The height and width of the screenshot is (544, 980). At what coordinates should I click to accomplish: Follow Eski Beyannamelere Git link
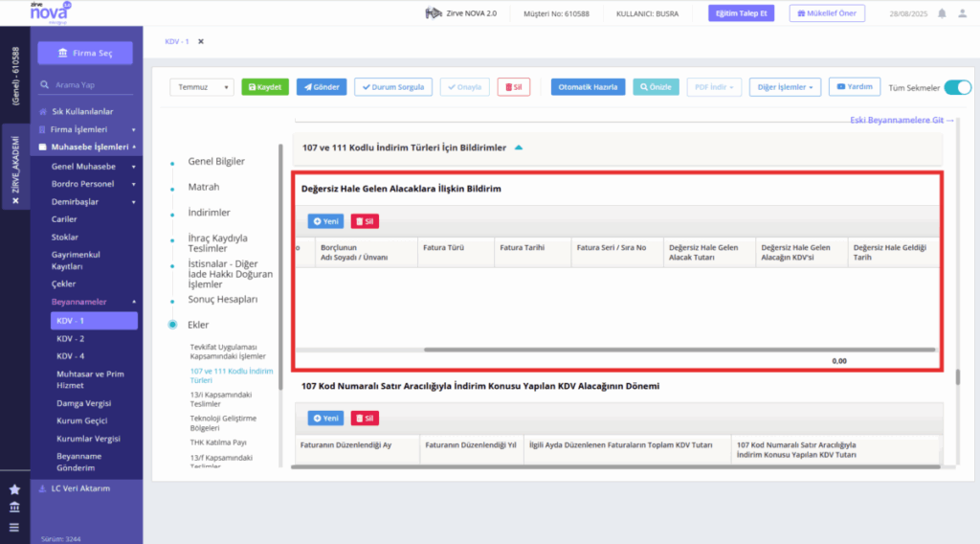tap(902, 120)
